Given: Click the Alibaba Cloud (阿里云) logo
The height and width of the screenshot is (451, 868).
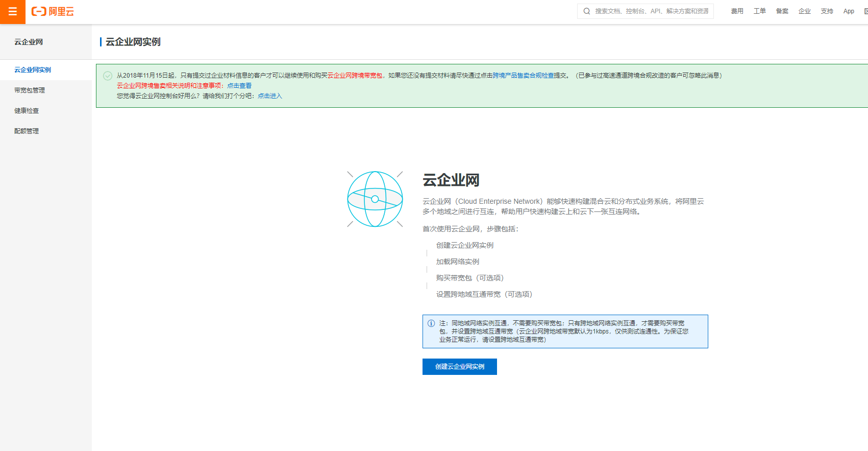Looking at the screenshot, I should pos(53,12).
